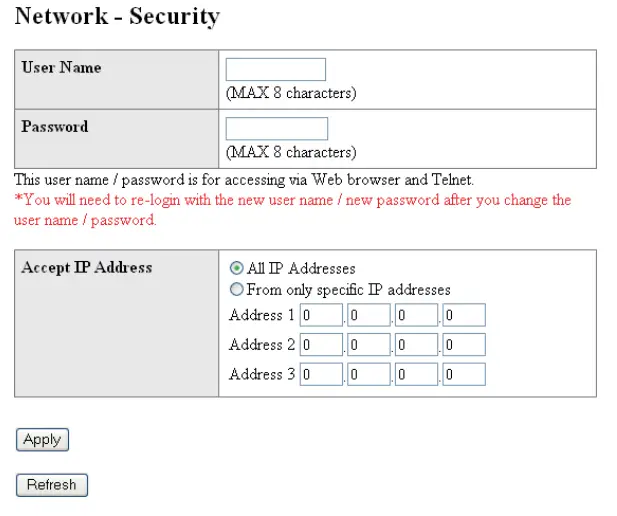Screen dimensions: 617x516
Task: Select Address 3 second octet field
Action: coord(368,375)
